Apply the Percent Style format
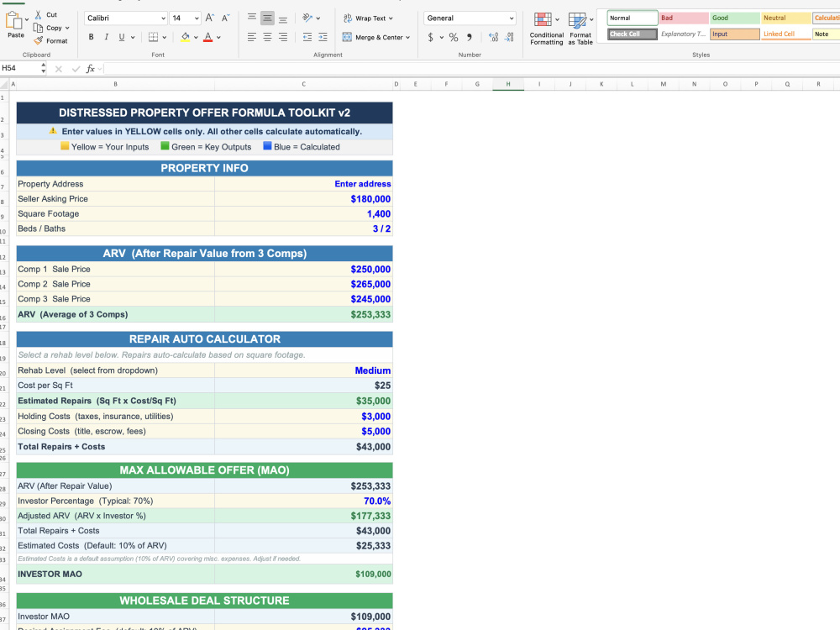 [454, 38]
